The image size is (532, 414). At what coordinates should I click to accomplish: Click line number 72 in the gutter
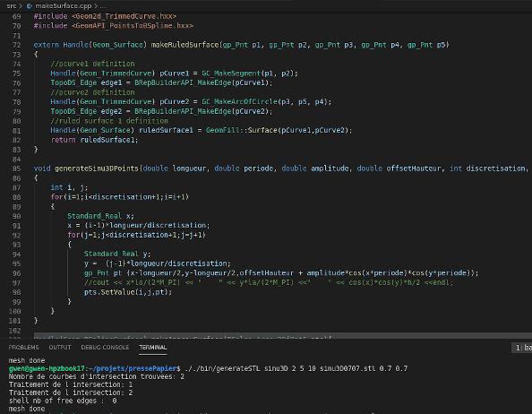(x=17, y=45)
